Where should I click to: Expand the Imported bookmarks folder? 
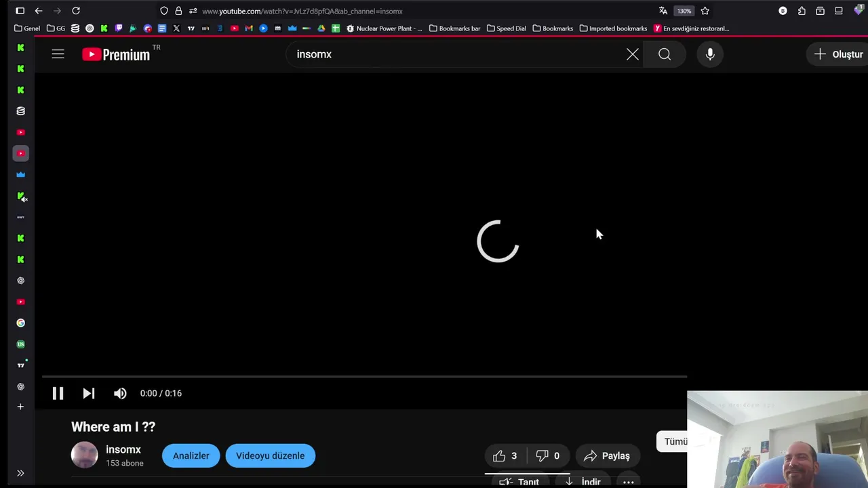tap(614, 28)
